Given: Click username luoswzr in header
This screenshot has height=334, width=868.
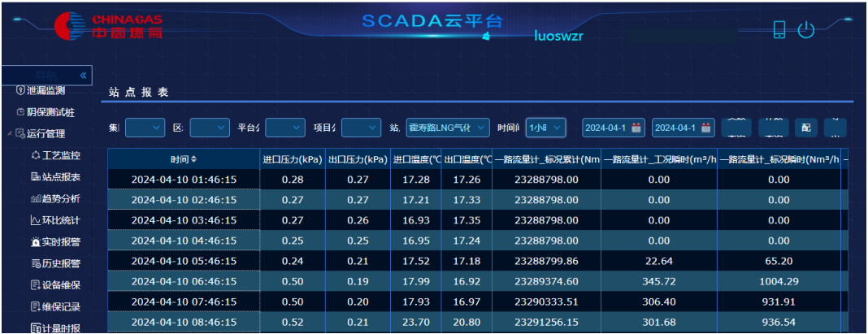Looking at the screenshot, I should [x=558, y=36].
